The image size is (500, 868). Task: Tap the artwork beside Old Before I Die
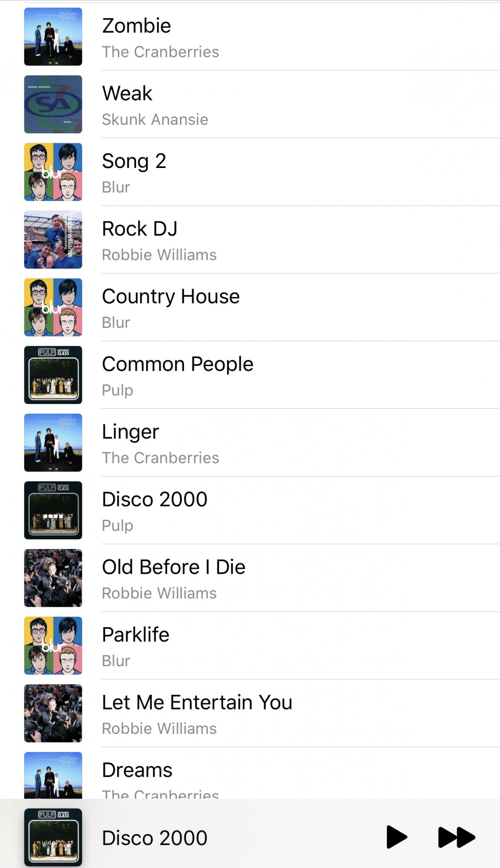53,579
